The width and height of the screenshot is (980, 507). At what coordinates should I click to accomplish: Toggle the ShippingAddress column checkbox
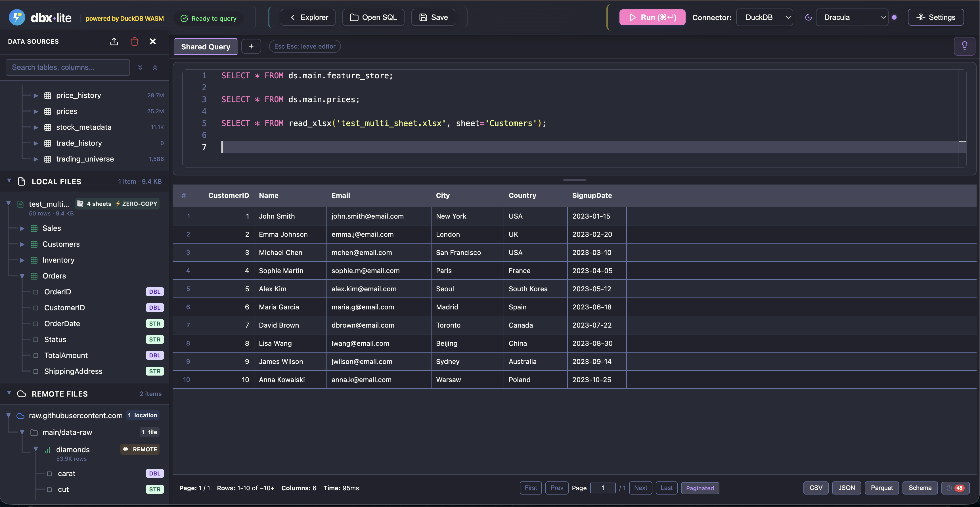tap(36, 372)
